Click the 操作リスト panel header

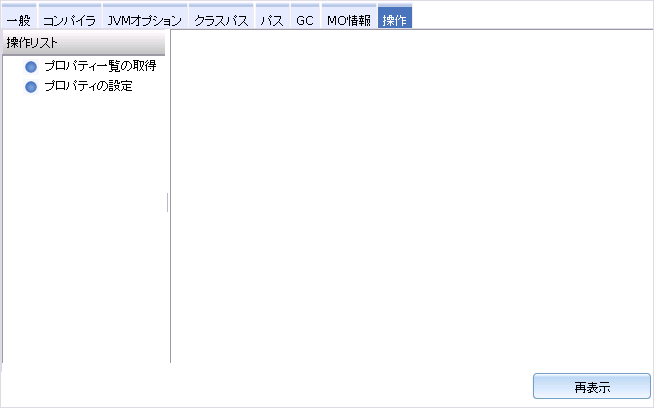point(83,42)
